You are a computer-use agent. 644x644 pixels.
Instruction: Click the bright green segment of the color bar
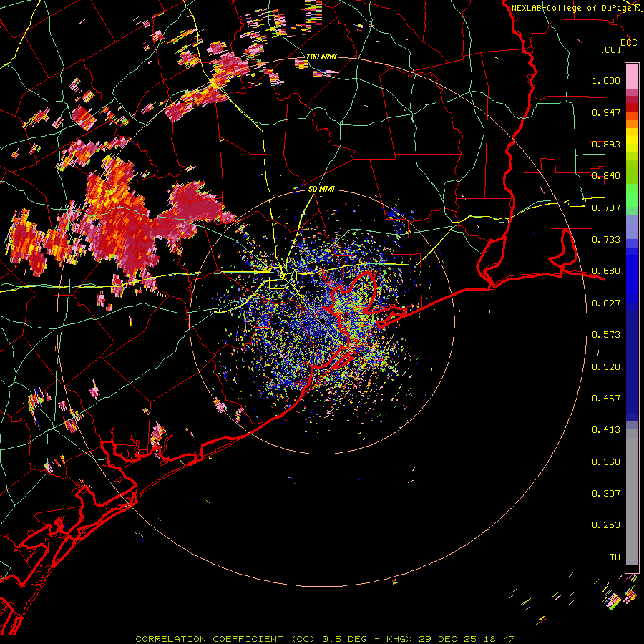632,195
